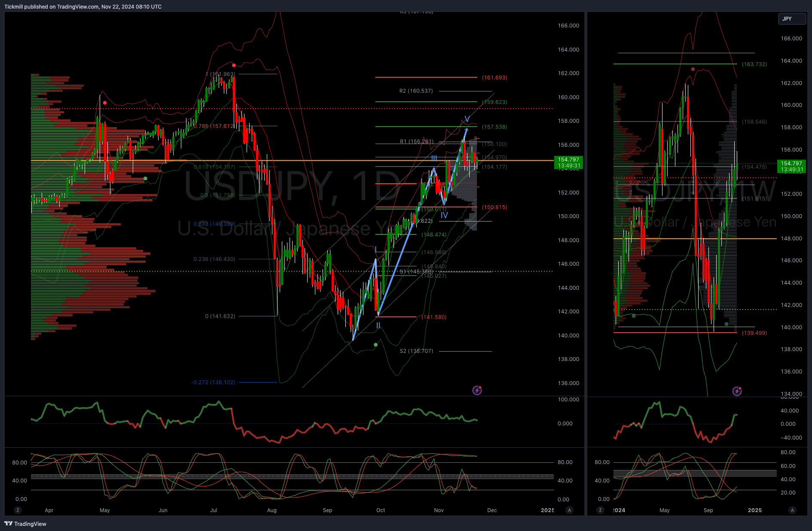Click the green dot marker near September low
This screenshot has height=531, width=812.
(x=376, y=345)
